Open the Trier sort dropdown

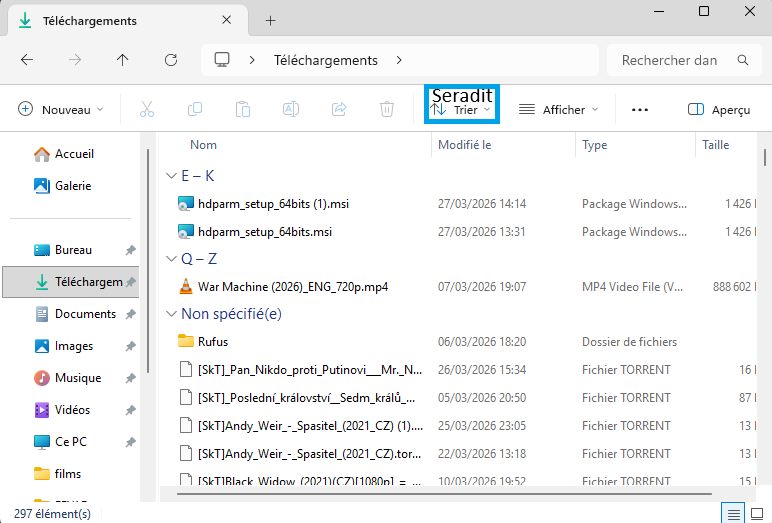[461, 109]
